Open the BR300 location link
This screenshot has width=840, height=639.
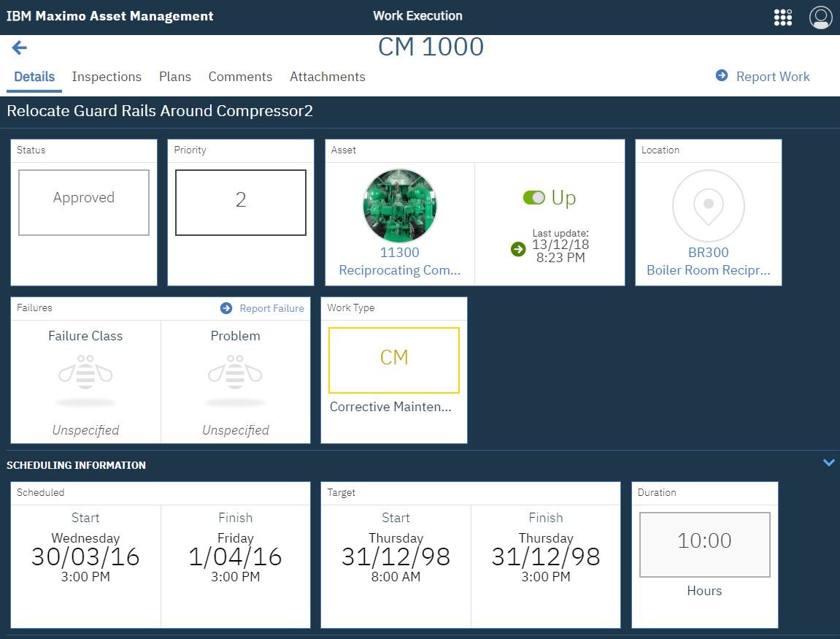(x=708, y=253)
